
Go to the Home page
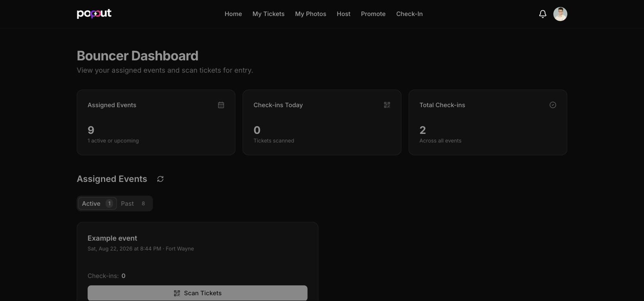click(233, 14)
